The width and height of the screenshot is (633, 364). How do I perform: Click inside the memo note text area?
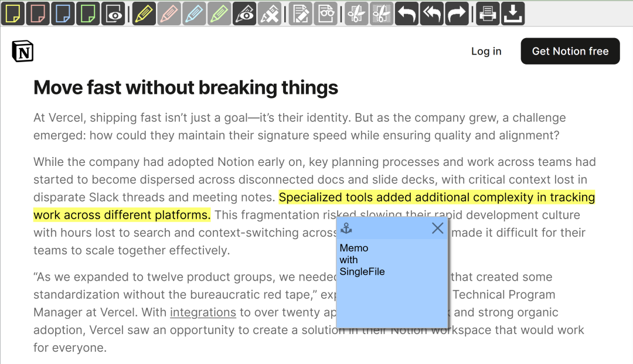[392, 283]
